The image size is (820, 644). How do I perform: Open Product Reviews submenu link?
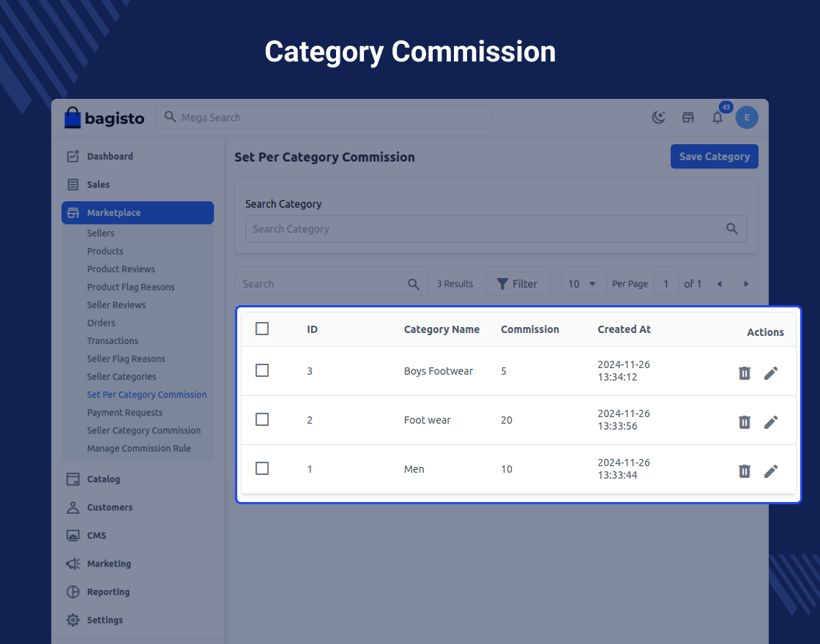pos(121,269)
